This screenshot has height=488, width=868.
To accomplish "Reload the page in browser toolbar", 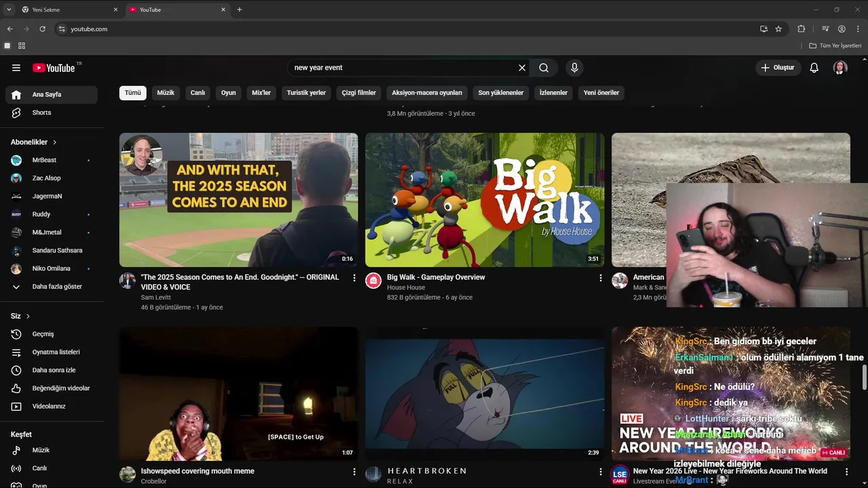I will [42, 29].
